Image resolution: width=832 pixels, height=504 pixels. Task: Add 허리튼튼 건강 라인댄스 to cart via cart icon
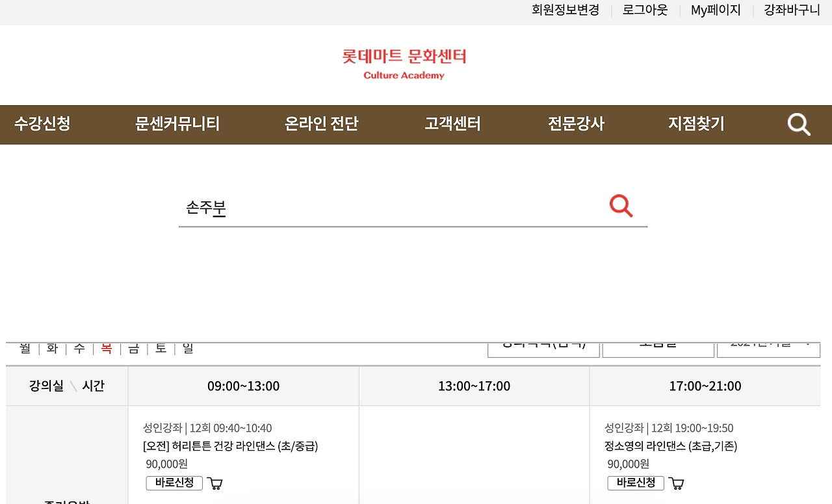point(215,483)
